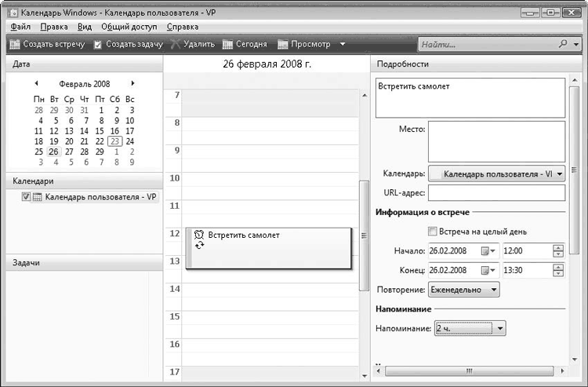This screenshot has height=387, width=588.
Task: Open start date calendar picker icon
Action: point(487,250)
